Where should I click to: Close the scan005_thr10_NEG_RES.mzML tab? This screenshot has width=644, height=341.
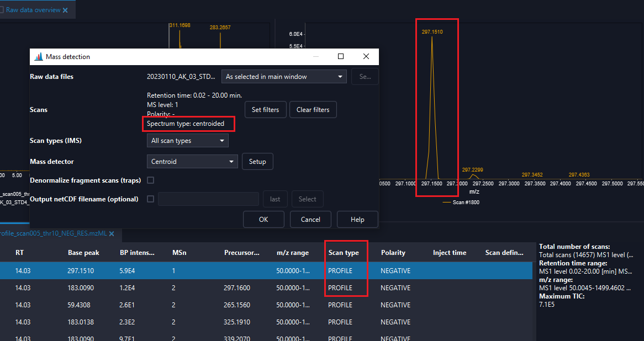[x=111, y=233]
